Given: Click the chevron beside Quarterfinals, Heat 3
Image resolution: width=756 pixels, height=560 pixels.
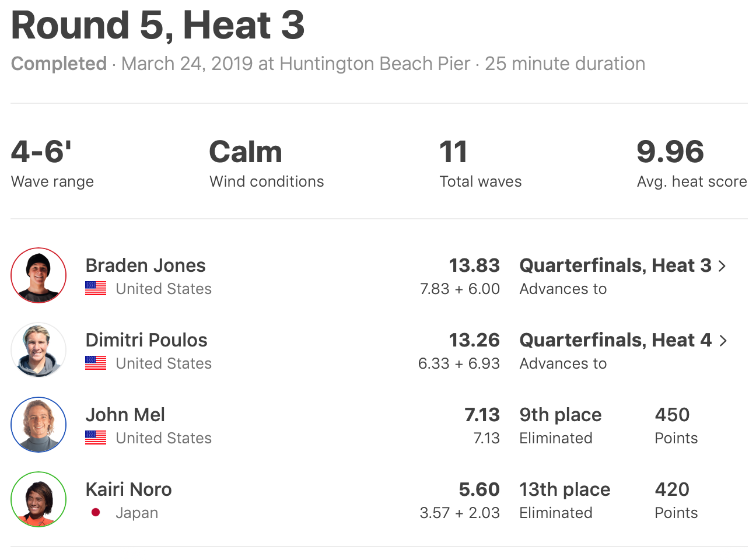Looking at the screenshot, I should 722,266.
